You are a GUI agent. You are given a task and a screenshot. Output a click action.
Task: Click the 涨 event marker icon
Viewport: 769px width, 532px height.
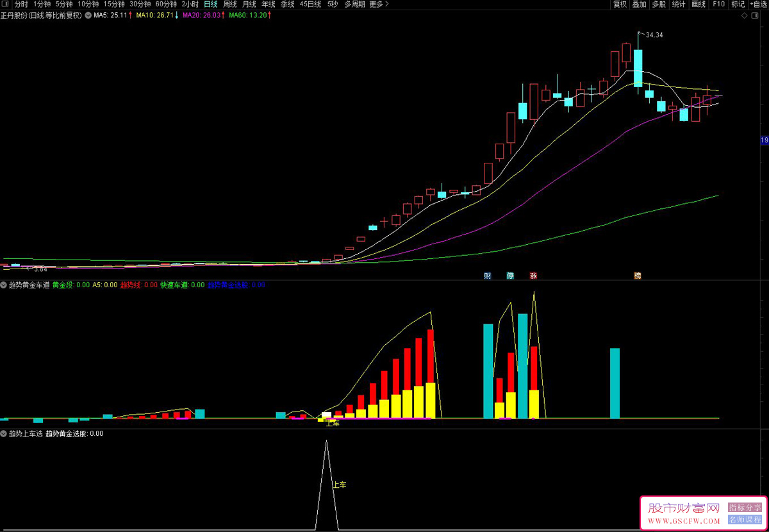(533, 276)
